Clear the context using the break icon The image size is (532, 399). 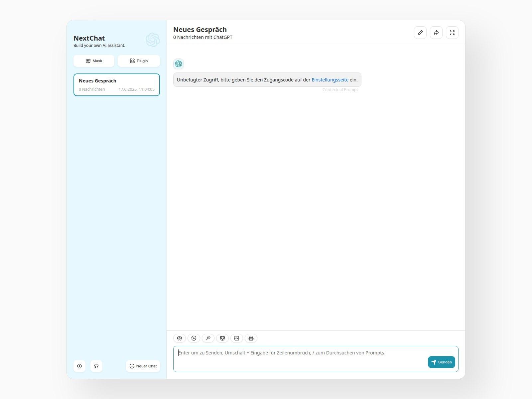tap(237, 338)
